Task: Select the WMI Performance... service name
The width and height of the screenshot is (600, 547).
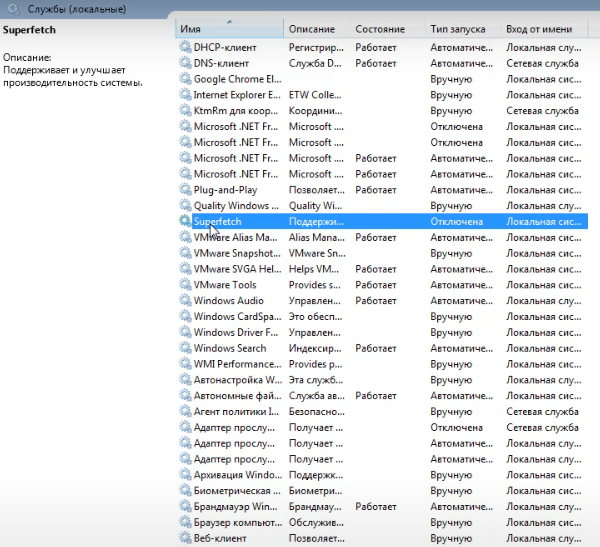Action: click(x=237, y=364)
